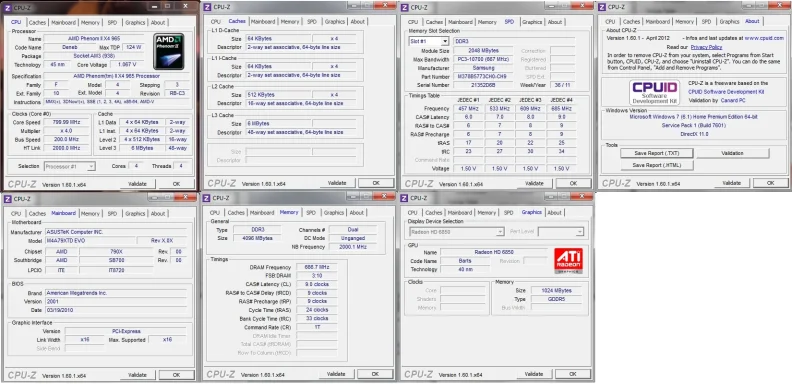Click the 'American Megatrends Inc.' BIOS brand value
Viewport: 792px width, 384px height.
[116, 293]
